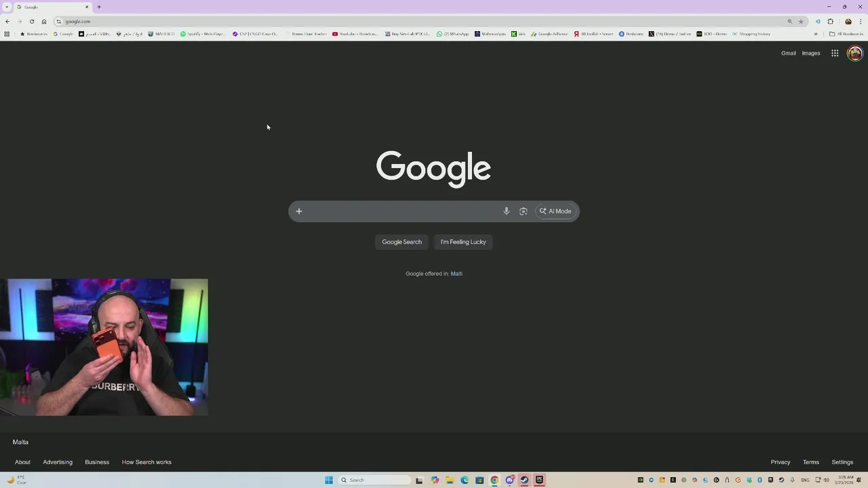Reload the page with the refresh icon

32,22
